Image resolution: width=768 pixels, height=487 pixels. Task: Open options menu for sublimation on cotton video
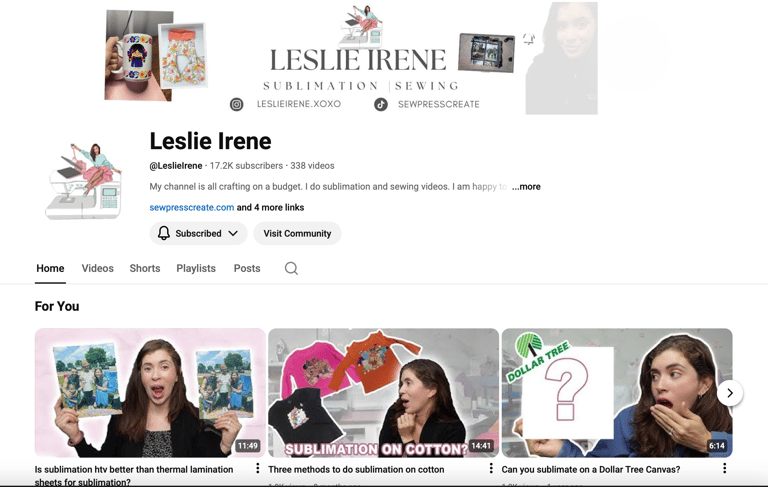(x=491, y=468)
